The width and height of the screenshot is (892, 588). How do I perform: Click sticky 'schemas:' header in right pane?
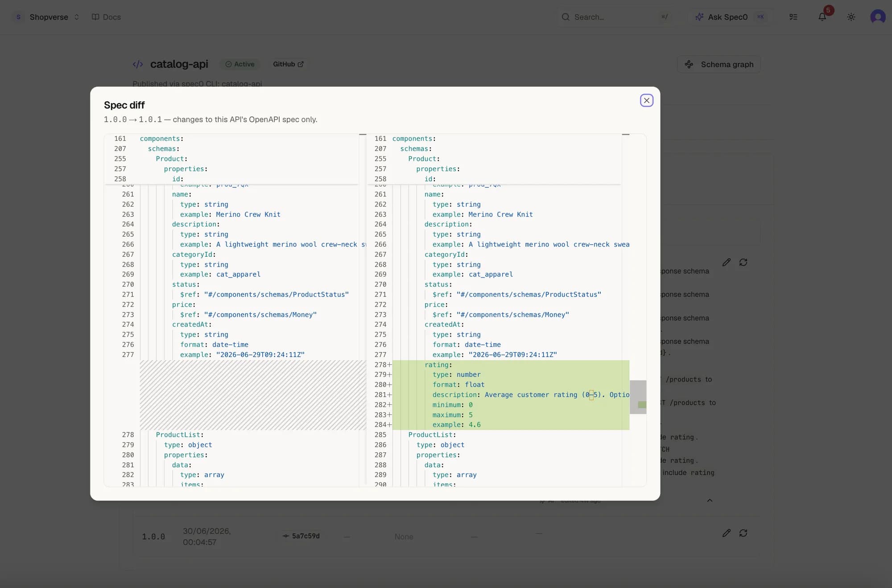(x=416, y=149)
